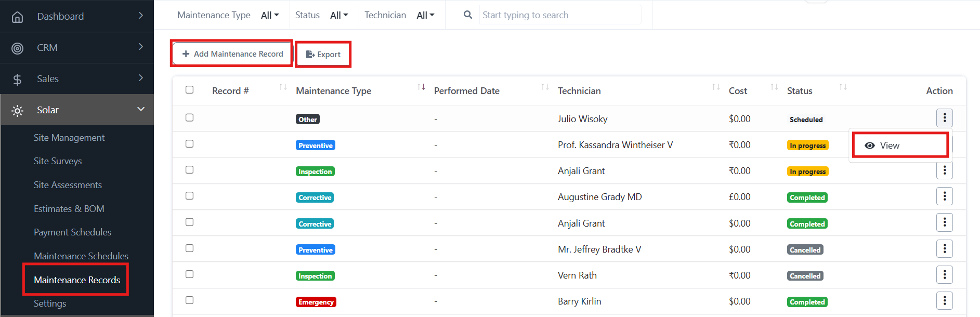Open three-dot menu for Augustine Grady MD
This screenshot has width=980, height=317.
click(x=944, y=196)
